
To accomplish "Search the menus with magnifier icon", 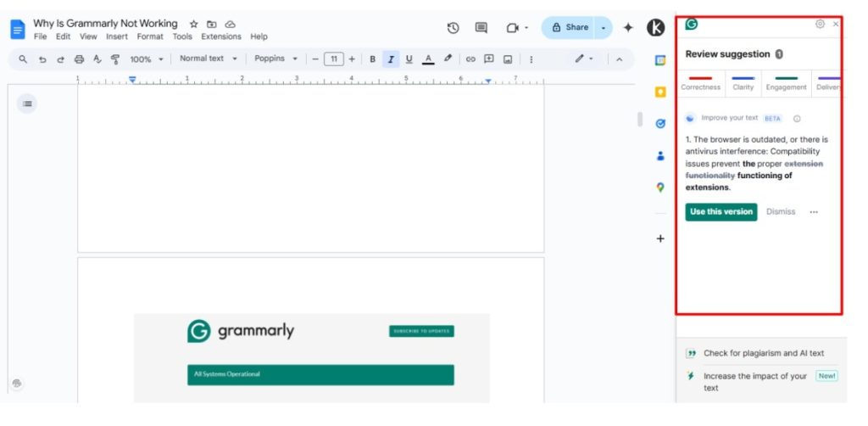I will (x=23, y=59).
